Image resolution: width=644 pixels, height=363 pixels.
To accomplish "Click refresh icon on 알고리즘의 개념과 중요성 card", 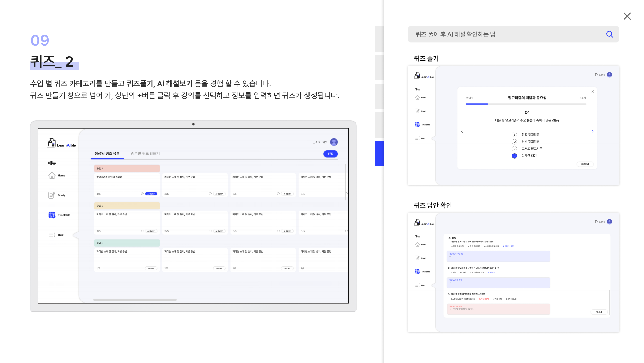I will (142, 194).
